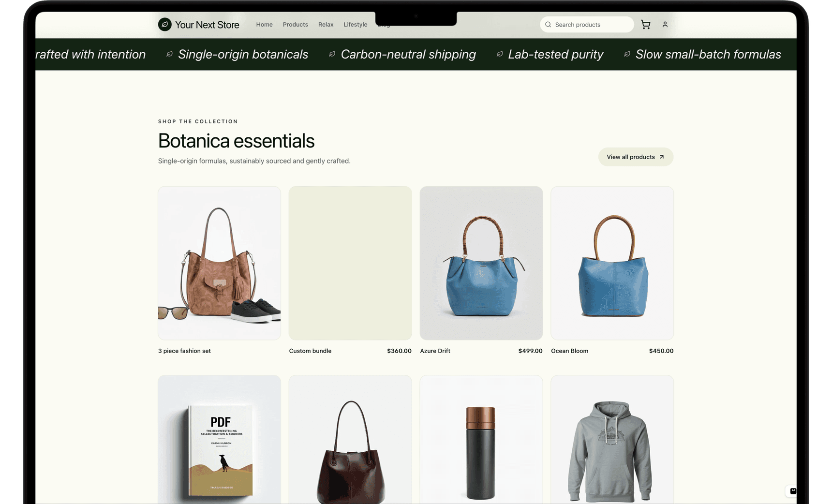Click the Lab-tested purity banner text
The height and width of the screenshot is (504, 832).
click(x=555, y=54)
